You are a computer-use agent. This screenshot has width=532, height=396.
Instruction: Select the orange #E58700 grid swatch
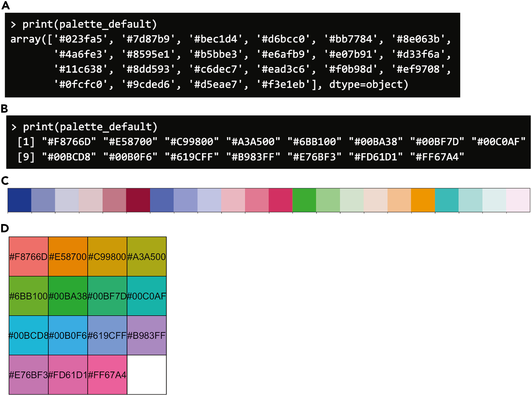coord(68,256)
